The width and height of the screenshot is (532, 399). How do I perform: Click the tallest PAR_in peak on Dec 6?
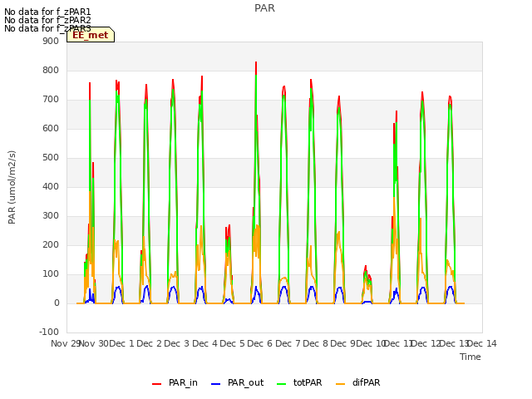(256, 62)
